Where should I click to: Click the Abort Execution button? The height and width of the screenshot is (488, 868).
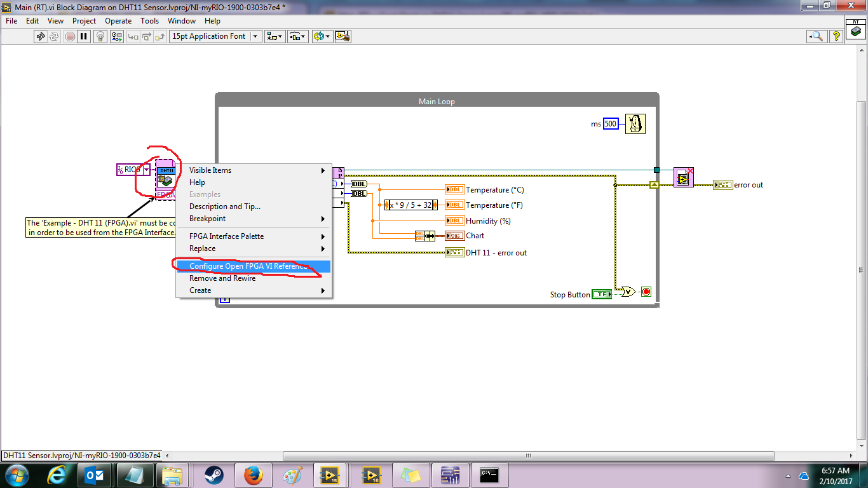click(x=70, y=36)
